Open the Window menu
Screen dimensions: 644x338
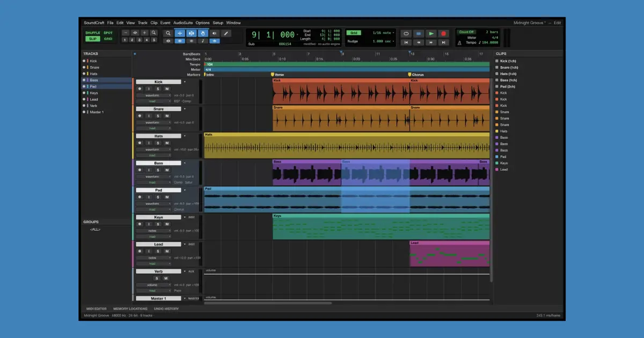point(233,23)
